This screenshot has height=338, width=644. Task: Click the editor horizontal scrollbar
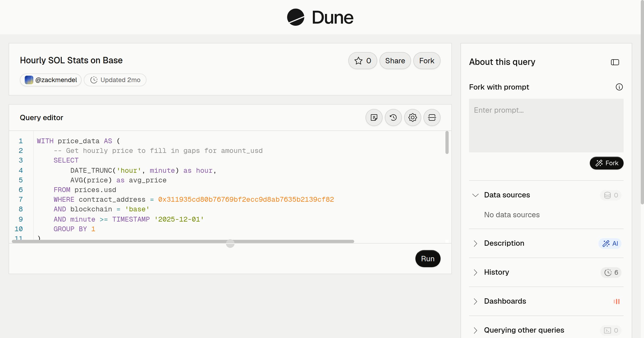tap(183, 241)
